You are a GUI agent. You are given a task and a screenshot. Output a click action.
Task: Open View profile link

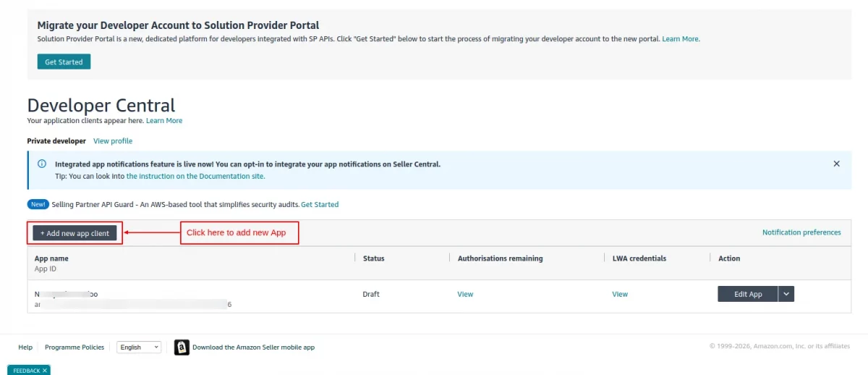tap(113, 141)
